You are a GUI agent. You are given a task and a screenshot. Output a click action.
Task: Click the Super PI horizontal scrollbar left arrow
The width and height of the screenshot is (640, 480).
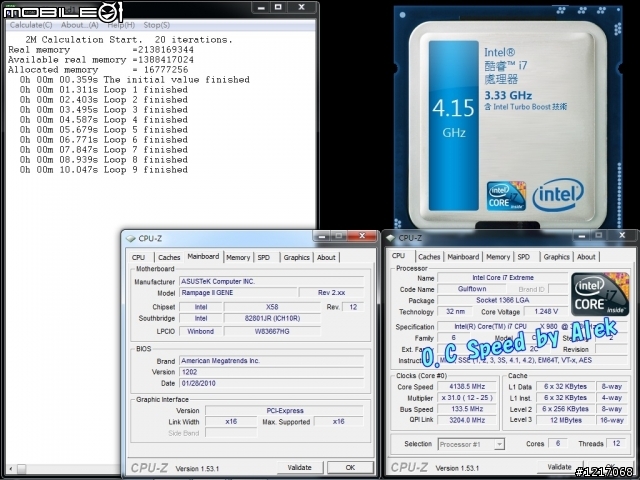click(x=11, y=469)
